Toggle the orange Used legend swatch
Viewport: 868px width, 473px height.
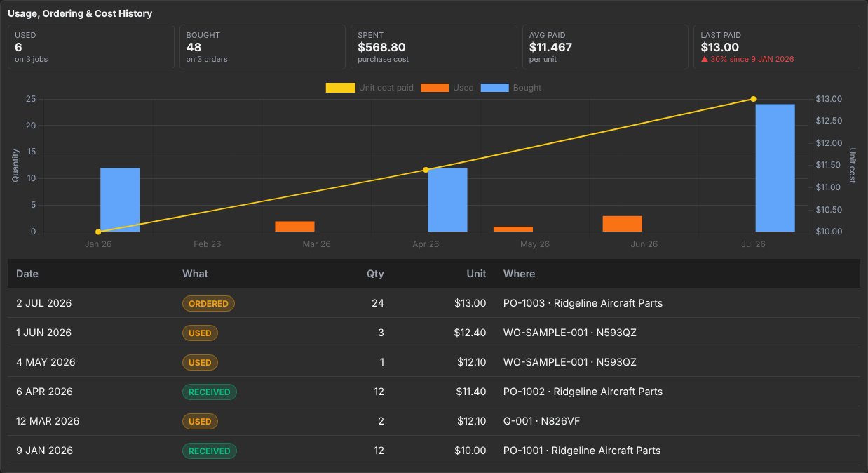point(435,88)
